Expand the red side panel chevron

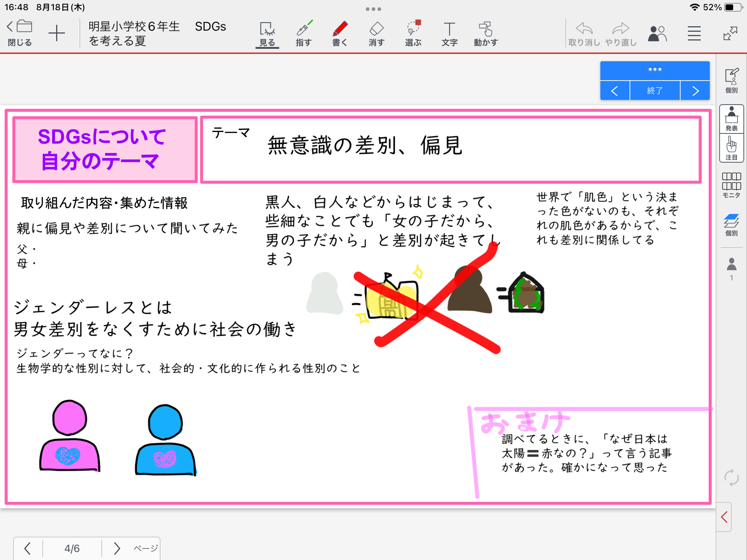(724, 517)
